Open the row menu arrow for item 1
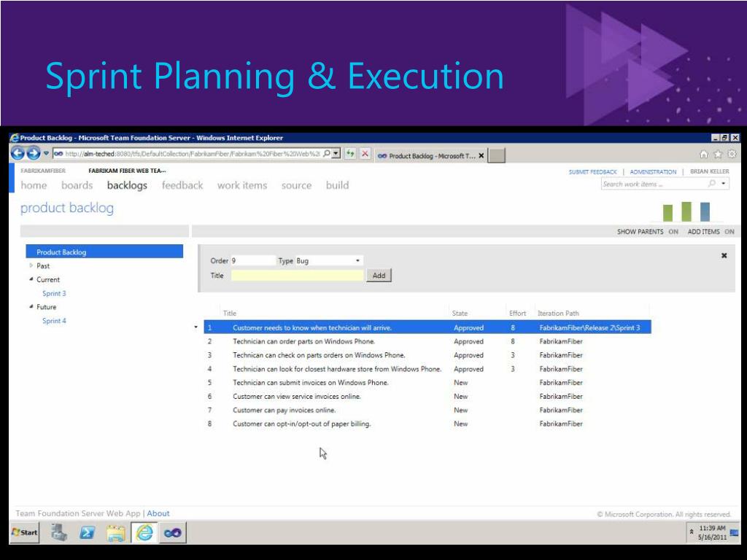Image resolution: width=747 pixels, height=560 pixels. [196, 327]
